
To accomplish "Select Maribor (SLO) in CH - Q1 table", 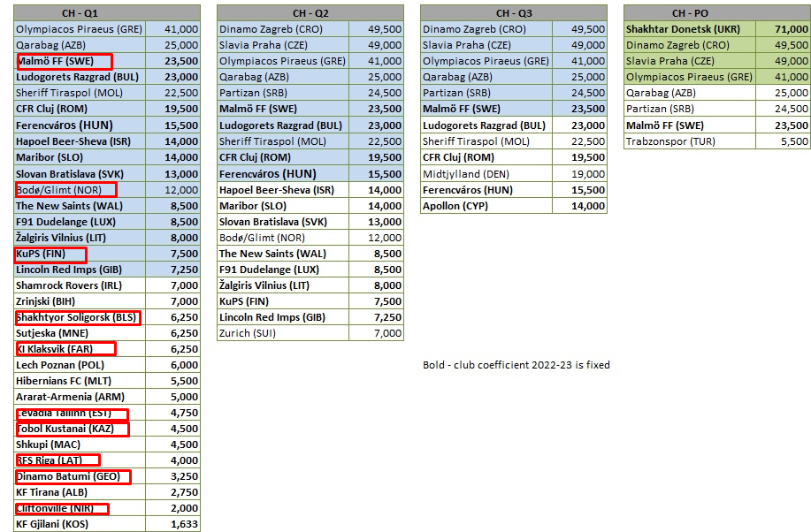I will click(80, 157).
